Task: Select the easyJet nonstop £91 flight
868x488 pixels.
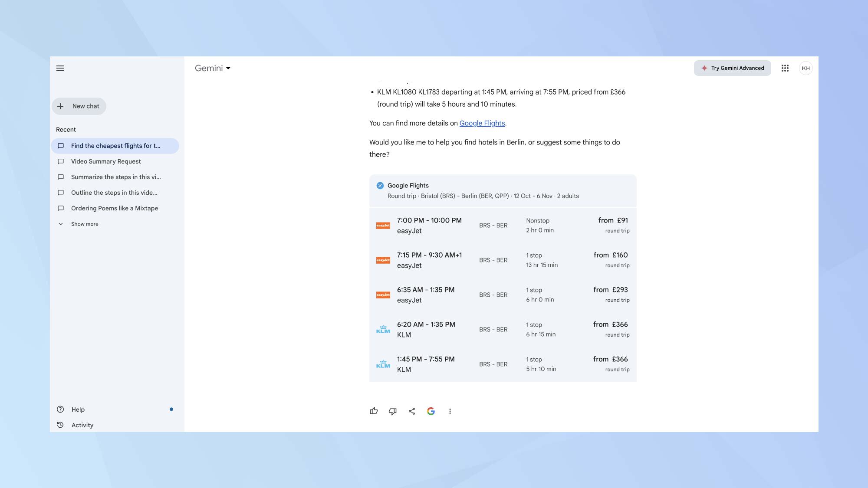Action: pos(503,226)
